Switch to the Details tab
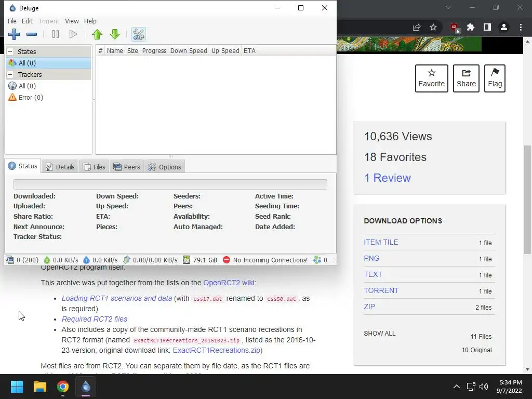532x399 pixels. tap(60, 167)
